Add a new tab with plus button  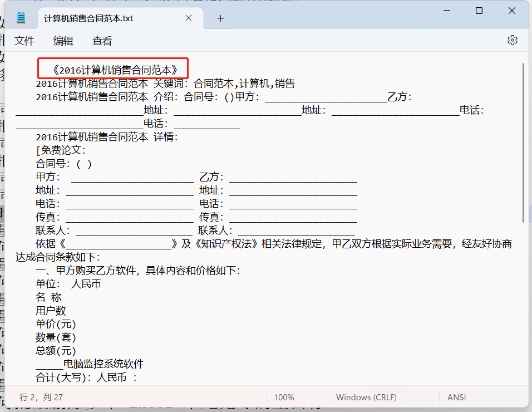click(x=220, y=18)
